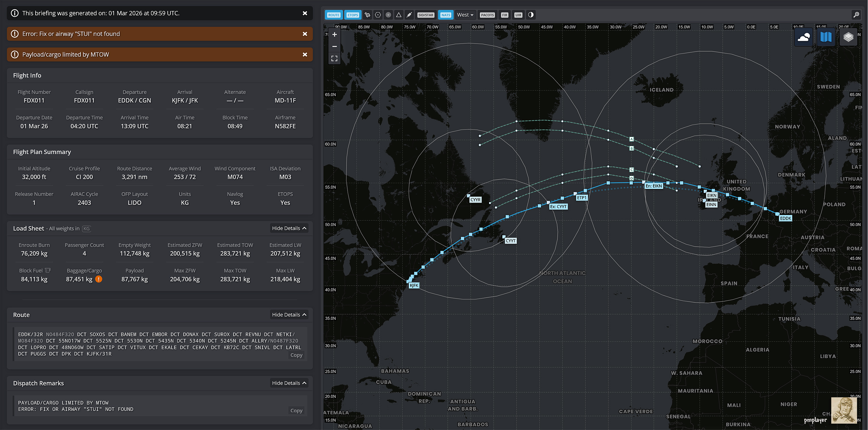Click NAT track A label

click(x=631, y=139)
